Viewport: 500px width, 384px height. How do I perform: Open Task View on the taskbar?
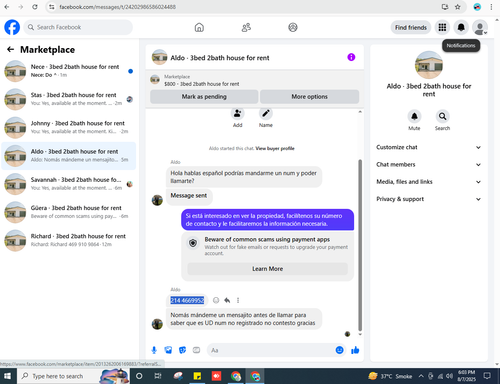click(158, 376)
